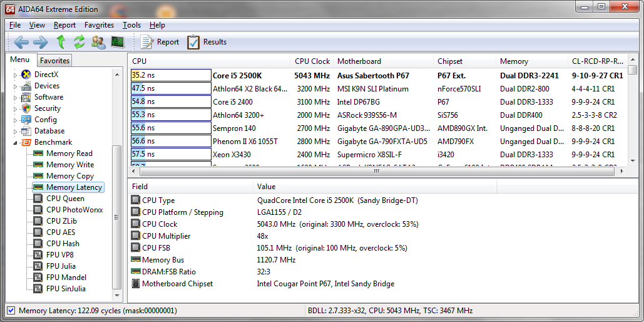This screenshot has width=644, height=322.
Task: Expand the DirectX tree node
Action: coord(16,75)
